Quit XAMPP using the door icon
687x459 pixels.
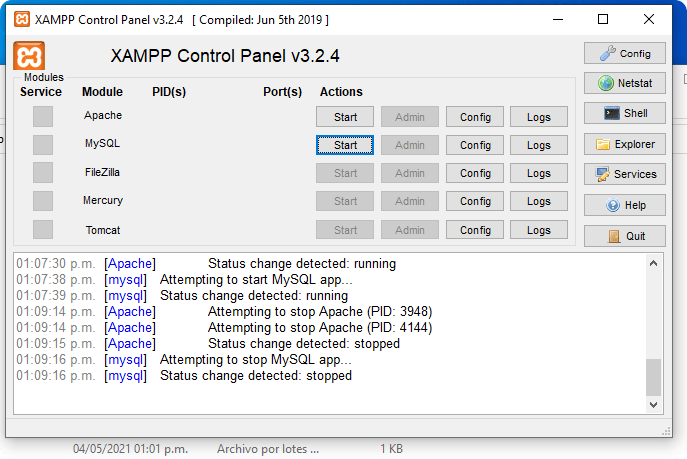click(624, 237)
